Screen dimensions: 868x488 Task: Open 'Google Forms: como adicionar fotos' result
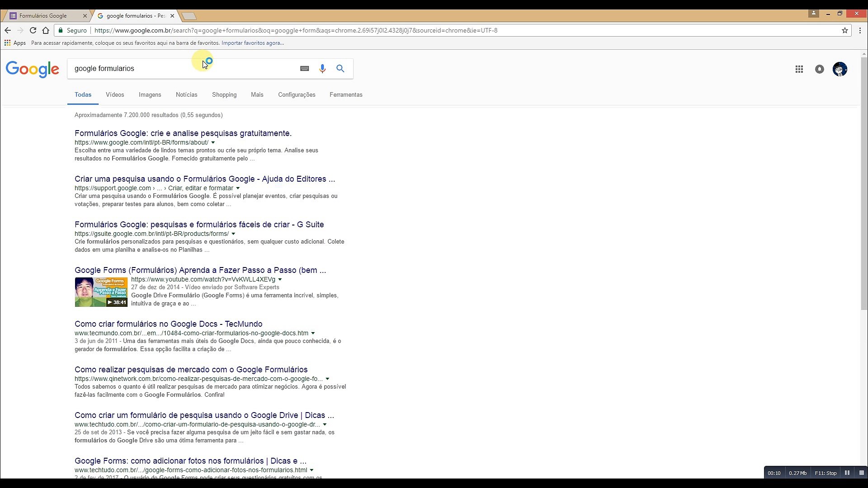coord(191,461)
